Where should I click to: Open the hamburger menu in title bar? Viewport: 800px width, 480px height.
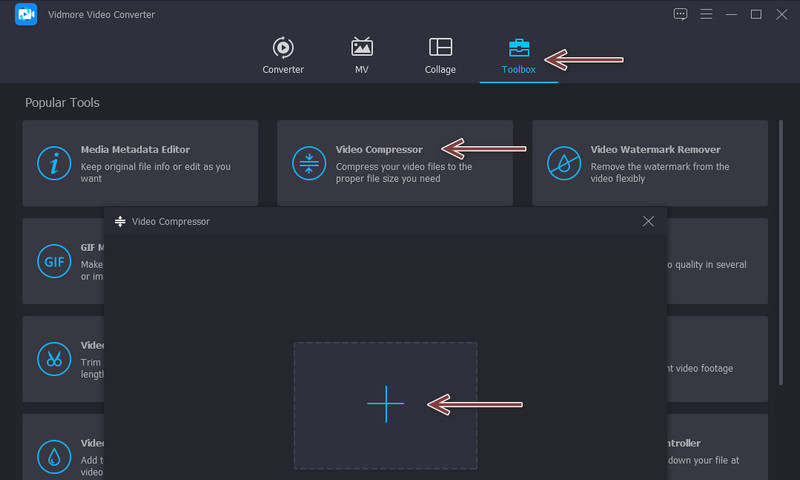(706, 14)
